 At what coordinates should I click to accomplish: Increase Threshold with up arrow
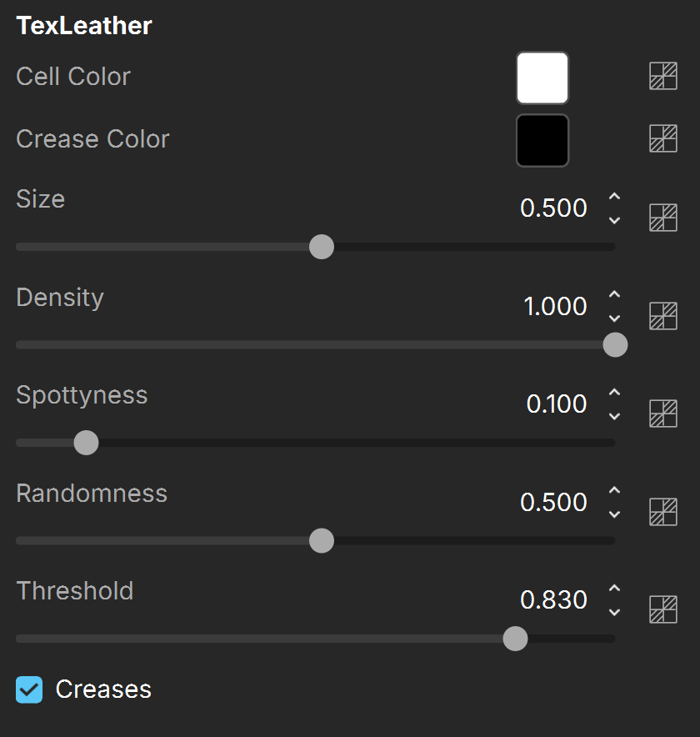click(x=614, y=589)
